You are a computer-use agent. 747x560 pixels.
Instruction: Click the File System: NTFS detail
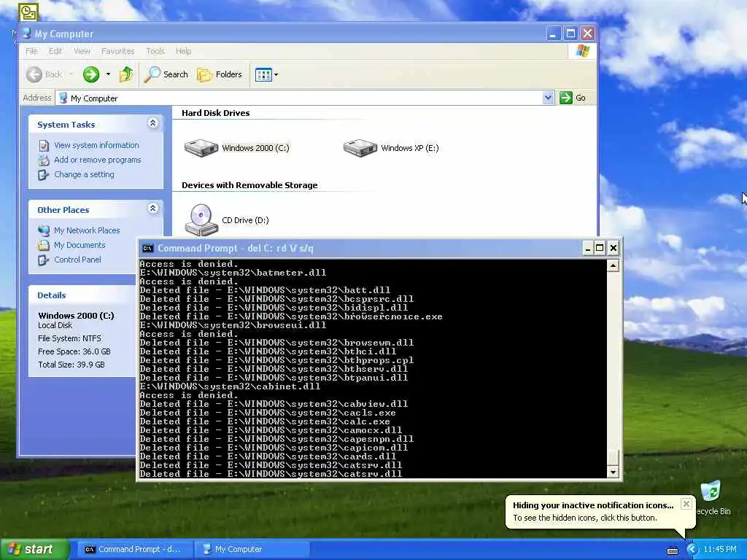(69, 338)
